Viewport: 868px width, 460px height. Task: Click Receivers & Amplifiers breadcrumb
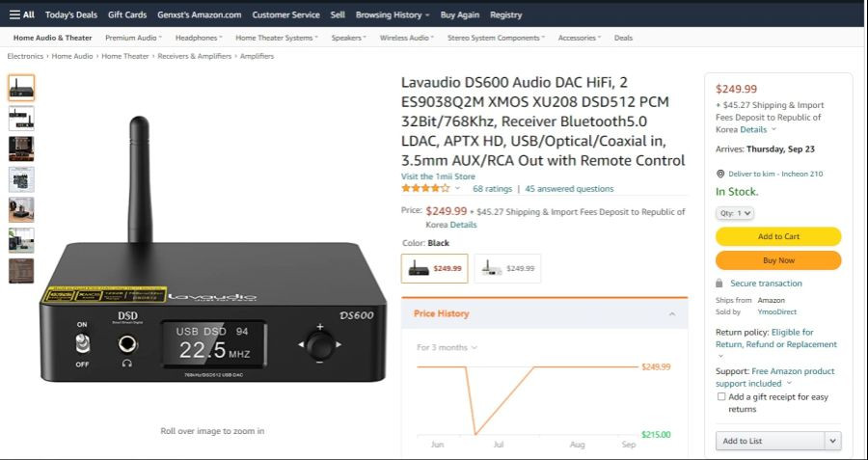pyautogui.click(x=194, y=56)
